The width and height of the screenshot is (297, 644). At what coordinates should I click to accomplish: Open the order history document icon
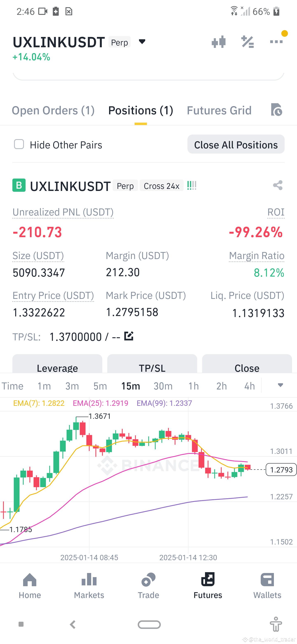click(277, 109)
